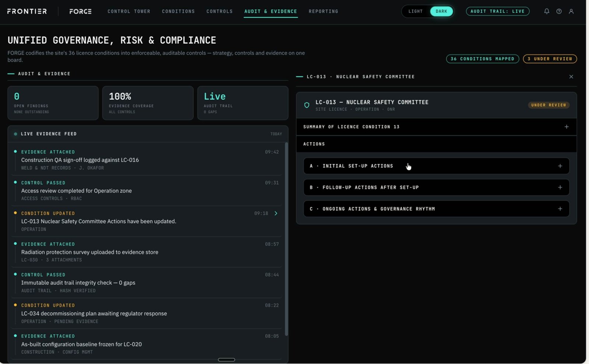Open the Control Tower tab

[129, 11]
